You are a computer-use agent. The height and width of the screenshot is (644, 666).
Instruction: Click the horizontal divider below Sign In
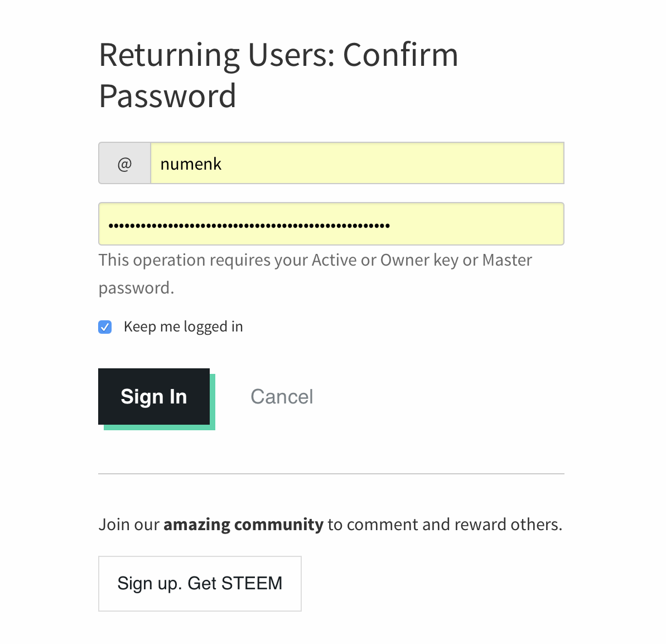331,474
